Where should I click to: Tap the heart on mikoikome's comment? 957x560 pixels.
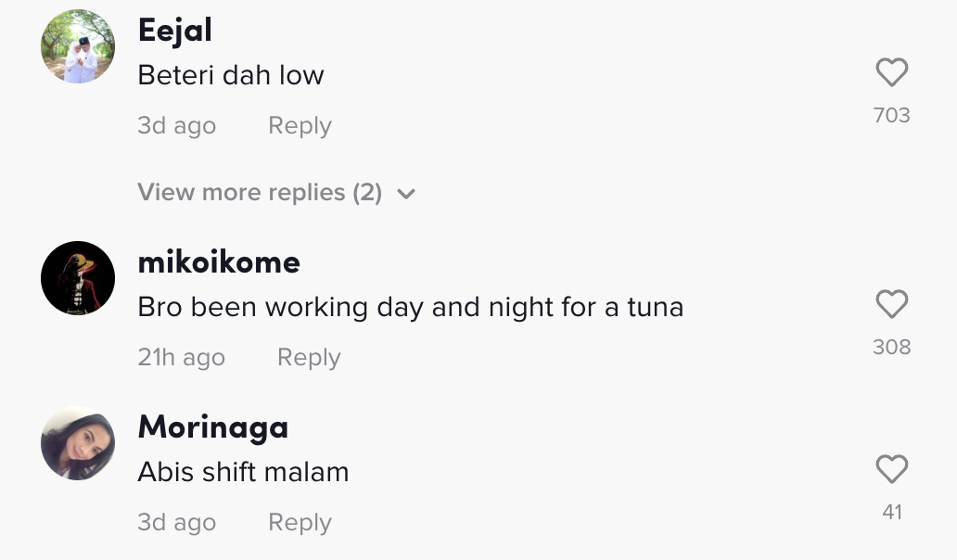point(891,305)
